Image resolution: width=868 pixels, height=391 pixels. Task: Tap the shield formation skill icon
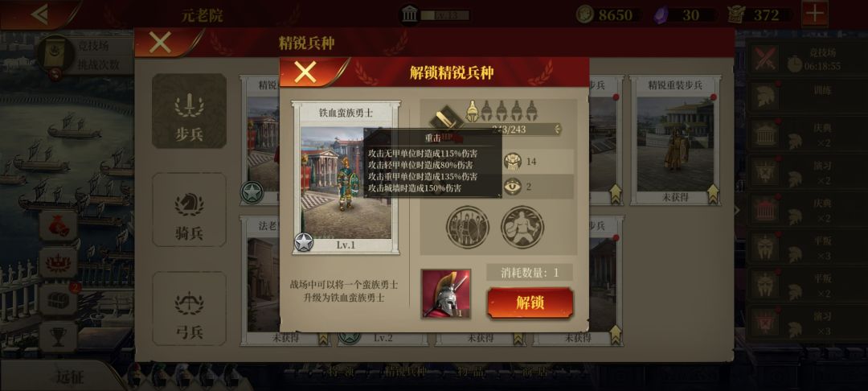pos(468,227)
